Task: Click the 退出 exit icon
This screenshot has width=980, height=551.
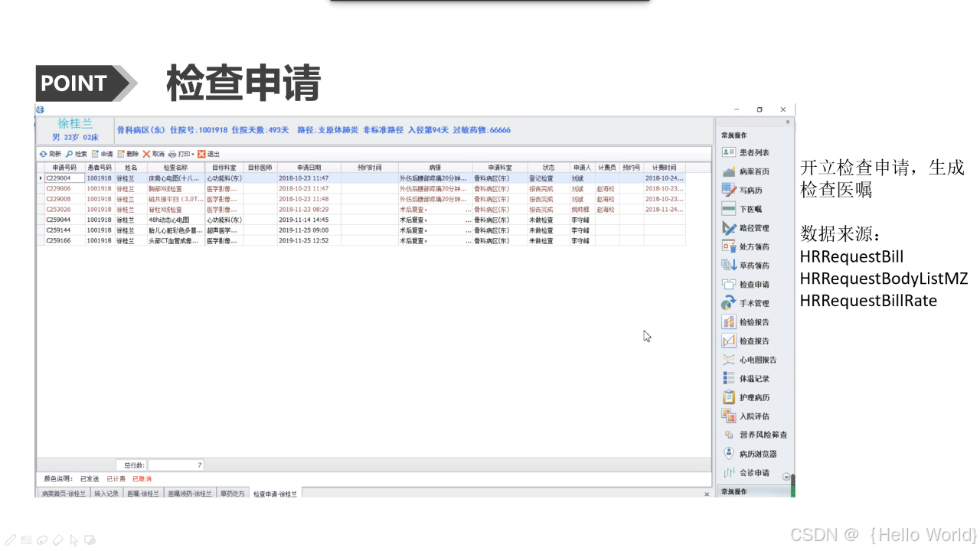Action: (201, 154)
